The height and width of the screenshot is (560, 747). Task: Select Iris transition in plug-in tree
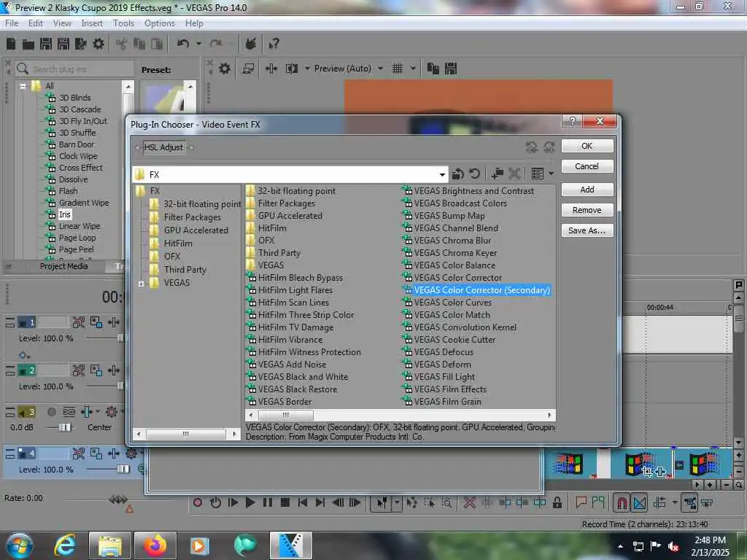65,214
